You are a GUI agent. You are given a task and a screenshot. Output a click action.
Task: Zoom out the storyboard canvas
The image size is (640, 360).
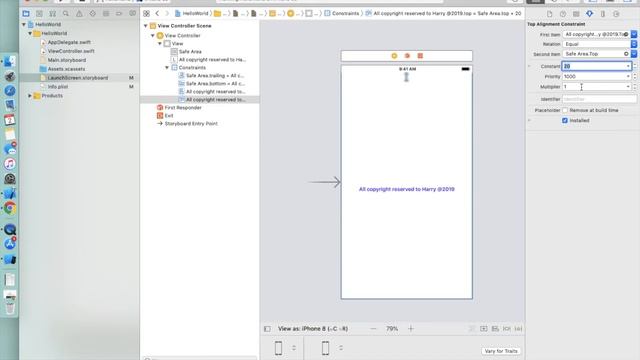pos(373,329)
